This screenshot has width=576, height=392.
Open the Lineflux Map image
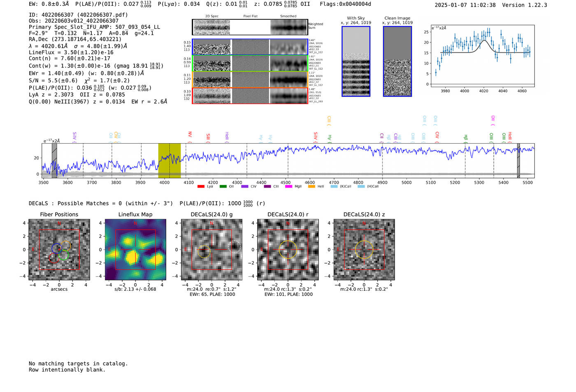[x=135, y=250]
